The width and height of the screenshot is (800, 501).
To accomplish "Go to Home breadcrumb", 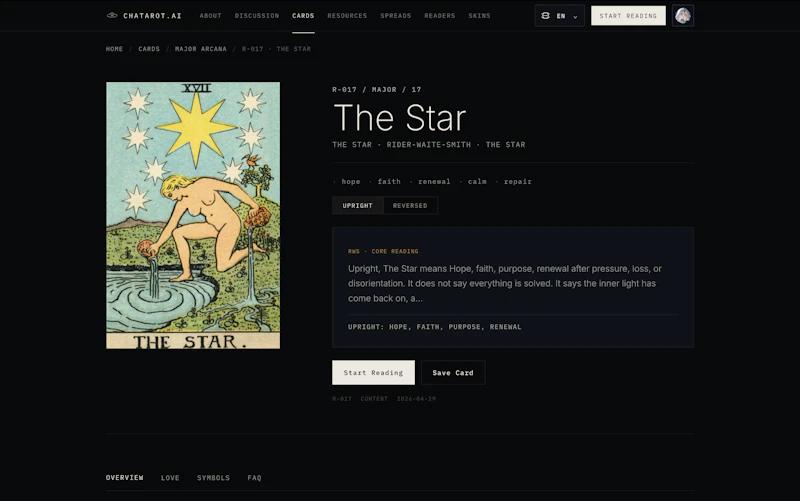I will point(114,49).
